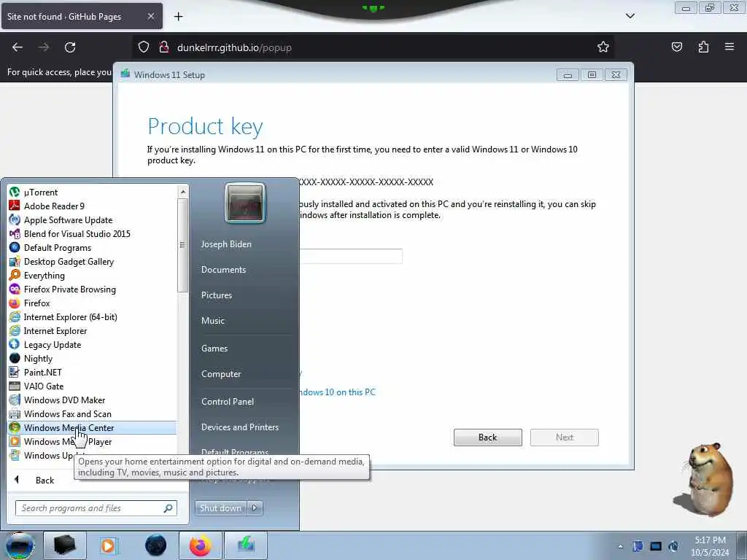Viewport: 747px width, 560px height.
Task: Click the search magnifier icon
Action: [x=169, y=508]
